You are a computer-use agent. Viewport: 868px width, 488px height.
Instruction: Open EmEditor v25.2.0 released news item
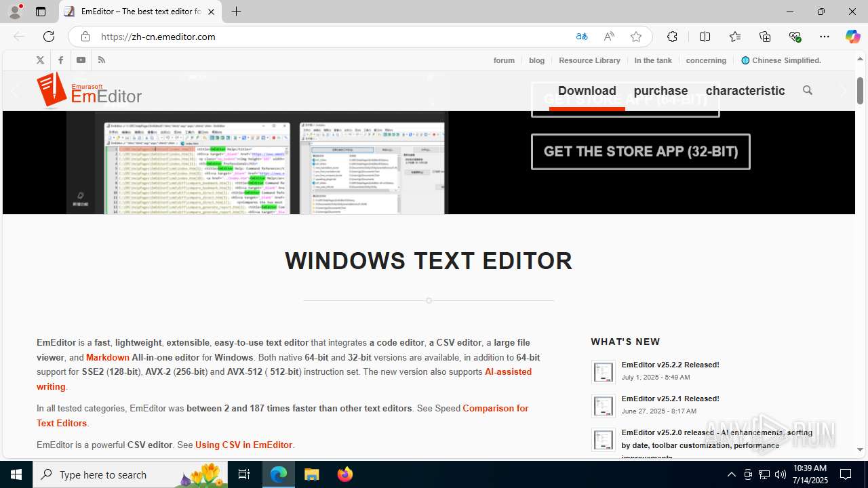tap(717, 445)
